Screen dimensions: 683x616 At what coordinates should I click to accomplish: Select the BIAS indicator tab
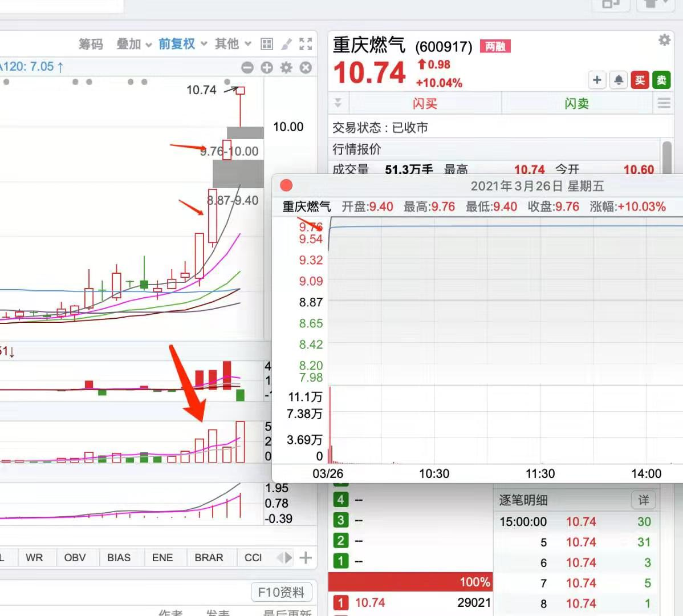[x=119, y=558]
